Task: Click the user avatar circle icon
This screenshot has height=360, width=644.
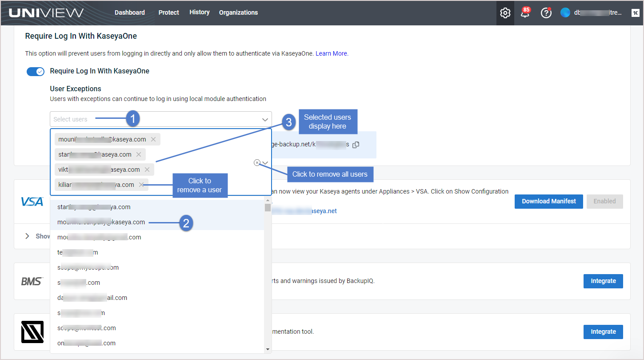Action: point(565,12)
